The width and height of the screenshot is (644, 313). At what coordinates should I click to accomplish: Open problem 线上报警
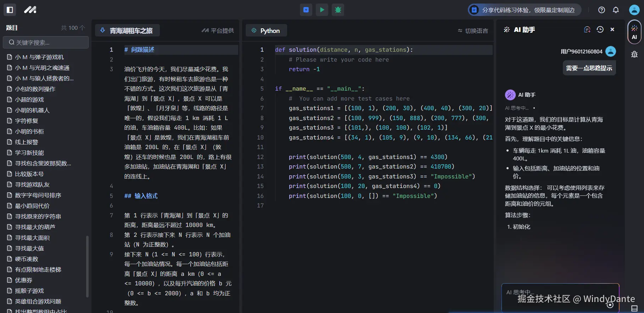[26, 142]
